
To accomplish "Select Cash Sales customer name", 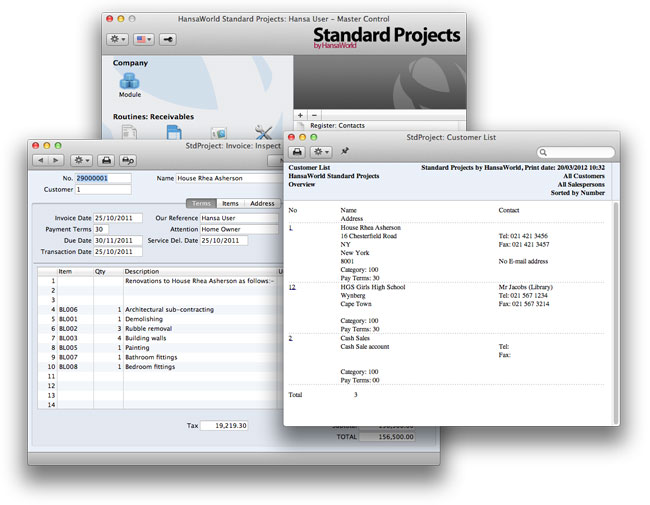I will (x=355, y=338).
